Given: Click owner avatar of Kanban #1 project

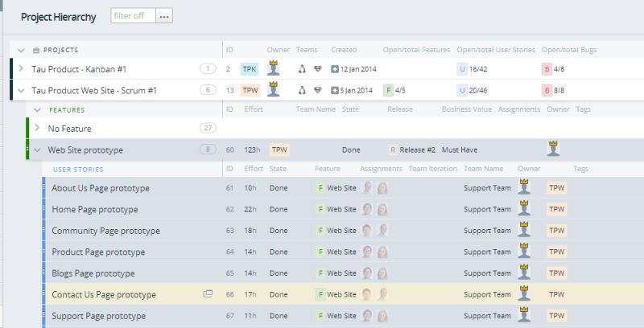Looking at the screenshot, I should [273, 68].
